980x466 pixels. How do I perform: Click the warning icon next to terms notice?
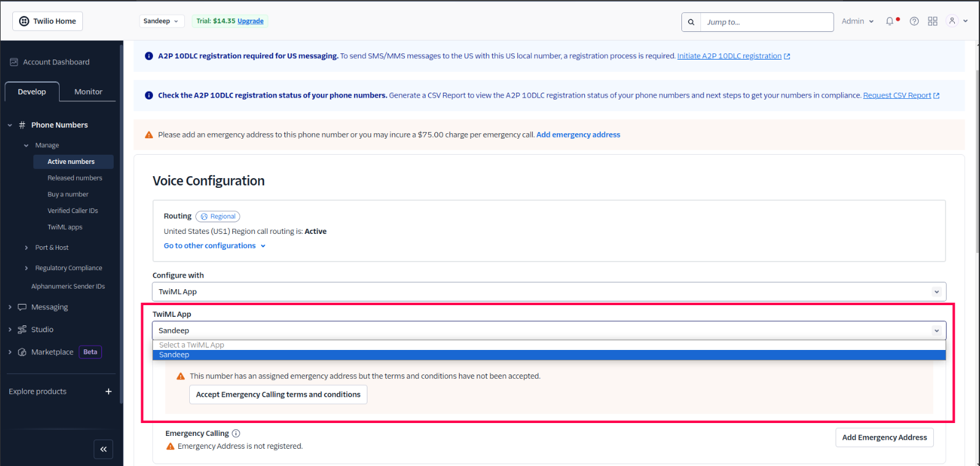point(181,376)
